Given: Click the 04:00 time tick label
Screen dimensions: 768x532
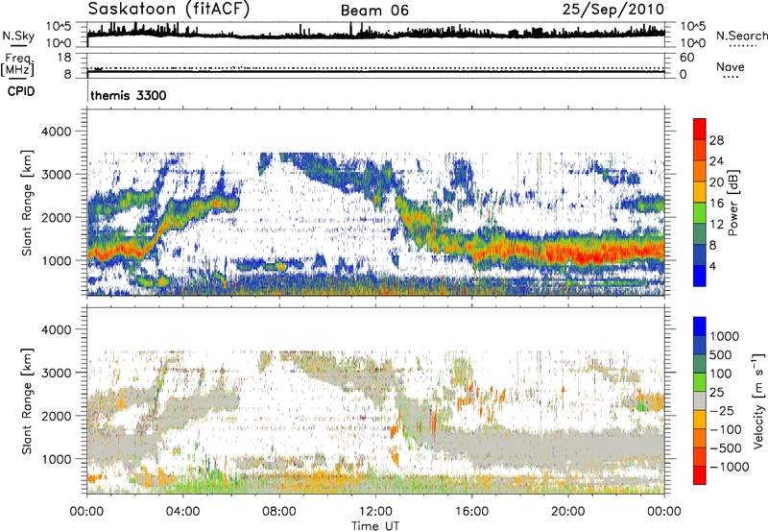Looking at the screenshot, I should pos(182,512).
